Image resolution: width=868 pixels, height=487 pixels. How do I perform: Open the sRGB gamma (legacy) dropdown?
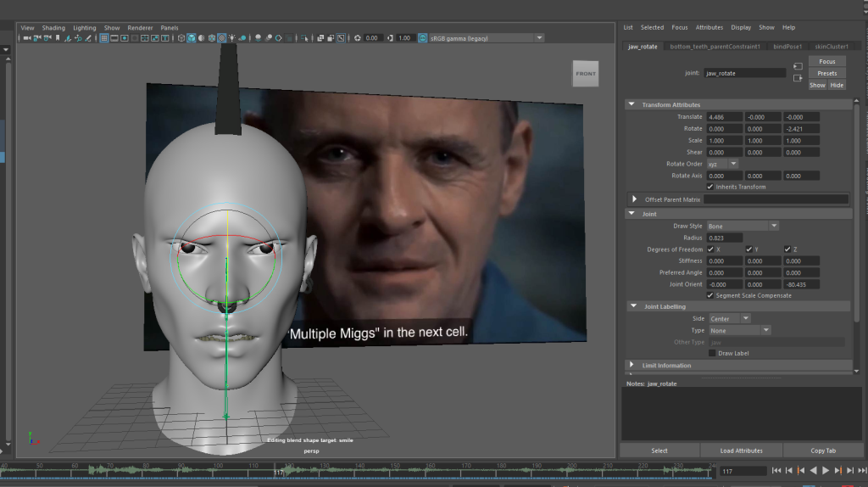click(539, 38)
